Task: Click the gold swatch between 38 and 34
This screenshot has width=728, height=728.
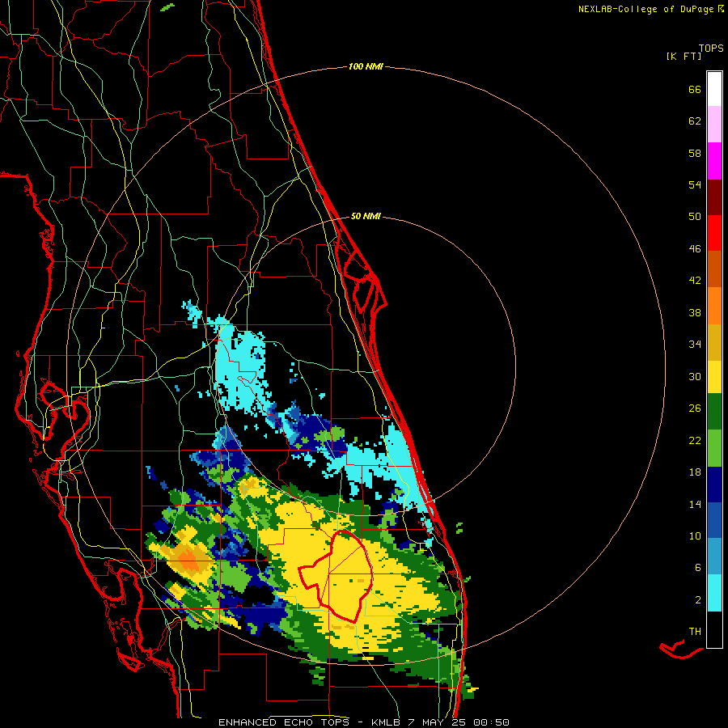Action: click(714, 342)
